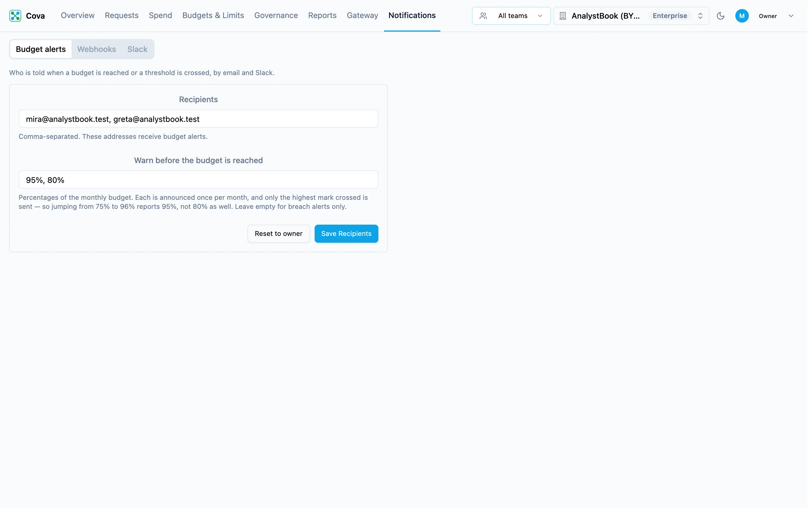The height and width of the screenshot is (508, 812).
Task: Select the Budget alerts tab
Action: 41,49
